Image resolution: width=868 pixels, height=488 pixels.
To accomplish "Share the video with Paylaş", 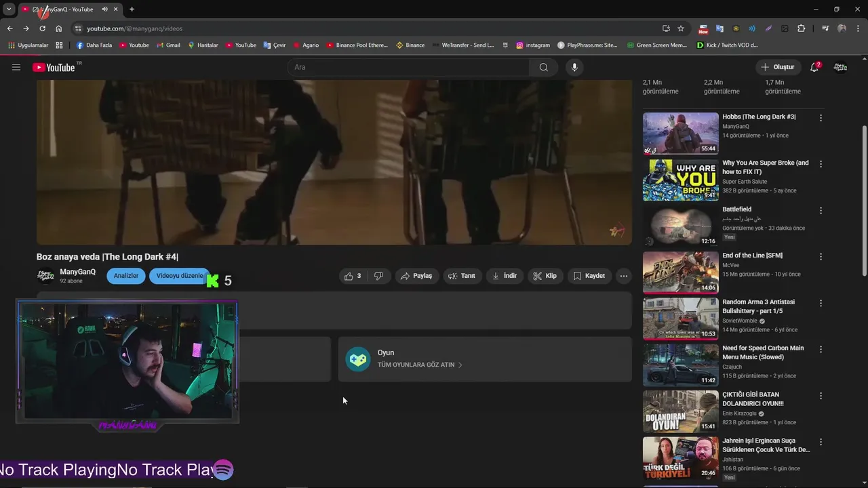I will click(x=416, y=276).
